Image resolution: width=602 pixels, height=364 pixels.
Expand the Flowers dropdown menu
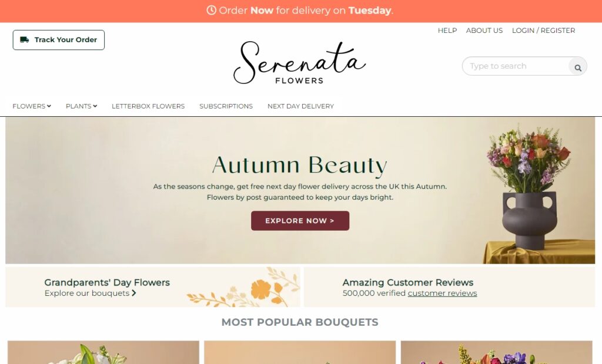32,106
